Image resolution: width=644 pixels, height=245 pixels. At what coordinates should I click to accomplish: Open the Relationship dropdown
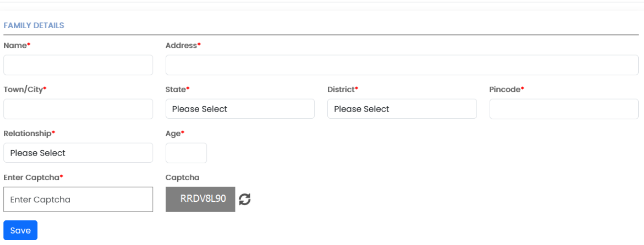pyautogui.click(x=78, y=153)
